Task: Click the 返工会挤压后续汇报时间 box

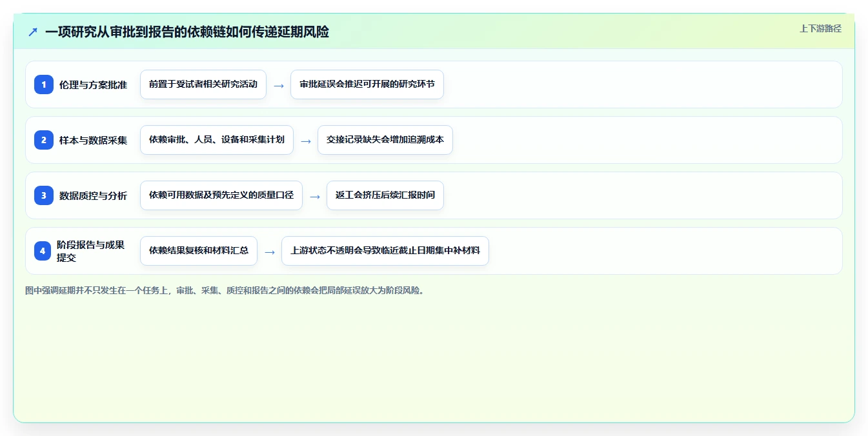Action: pos(385,195)
